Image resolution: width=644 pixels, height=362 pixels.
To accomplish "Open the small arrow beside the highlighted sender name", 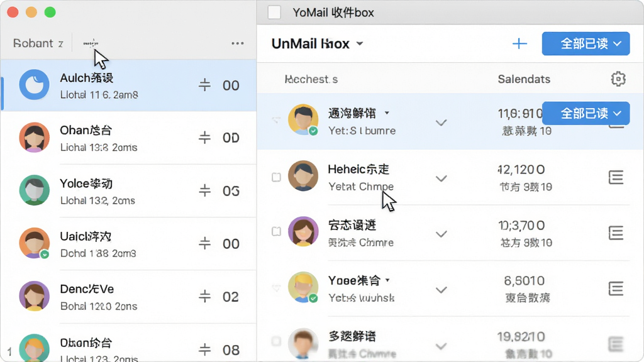I will tap(387, 113).
